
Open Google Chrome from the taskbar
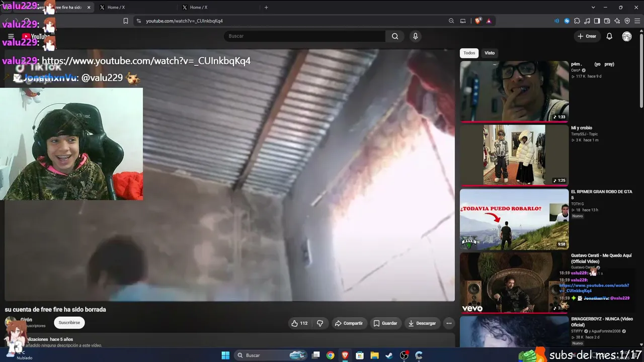pyautogui.click(x=330, y=355)
